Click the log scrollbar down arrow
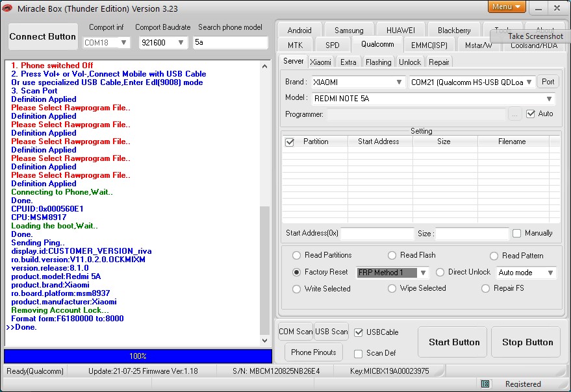The height and width of the screenshot is (392, 571). (x=265, y=341)
